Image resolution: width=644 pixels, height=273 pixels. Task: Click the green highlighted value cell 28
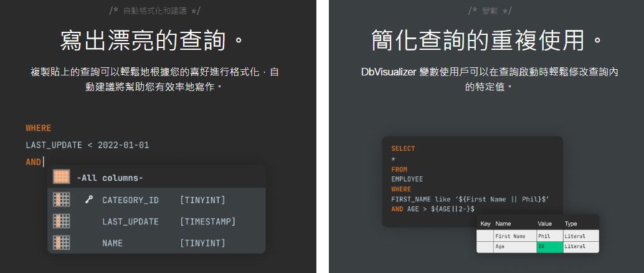(x=548, y=247)
